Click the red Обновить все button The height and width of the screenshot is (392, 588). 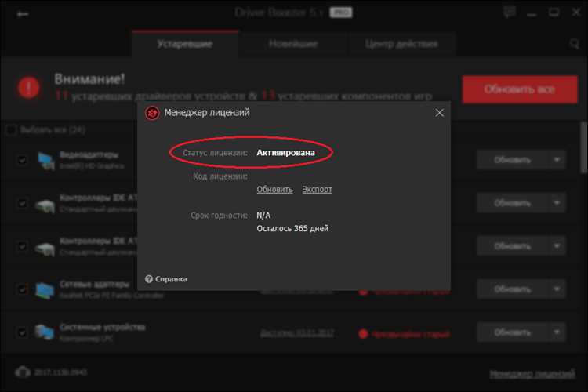pos(520,89)
